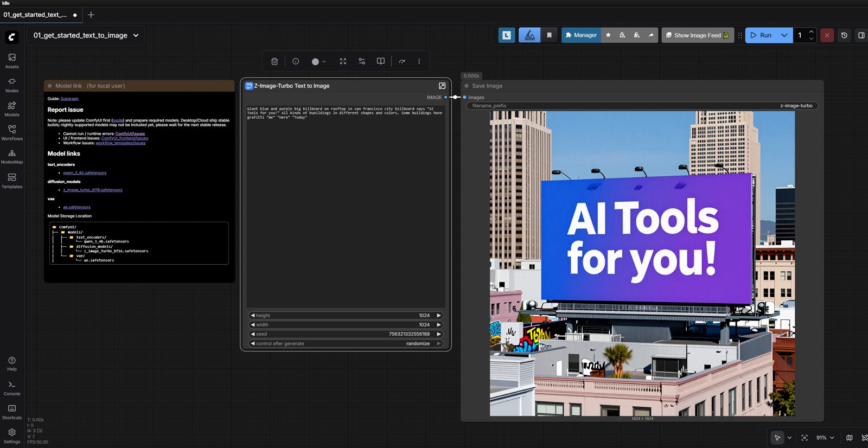
Task: Open qwen_3_4b.safetensors model link
Action: tap(85, 173)
